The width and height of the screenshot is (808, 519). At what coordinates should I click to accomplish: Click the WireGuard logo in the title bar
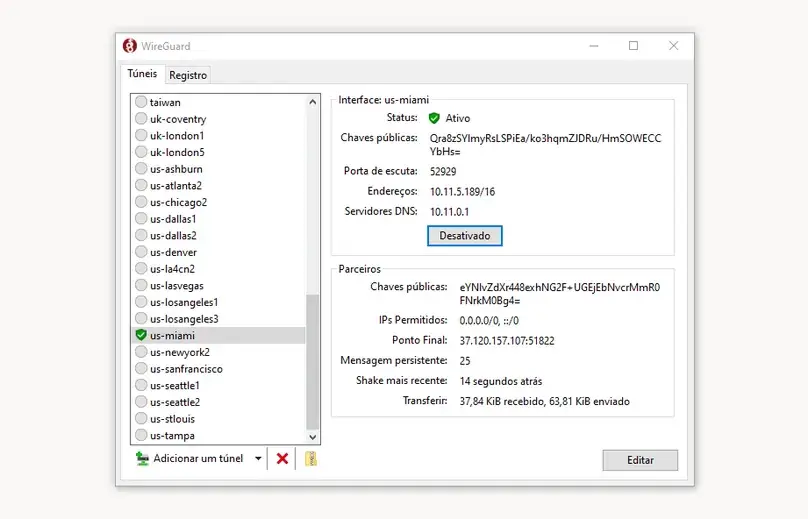pyautogui.click(x=130, y=46)
